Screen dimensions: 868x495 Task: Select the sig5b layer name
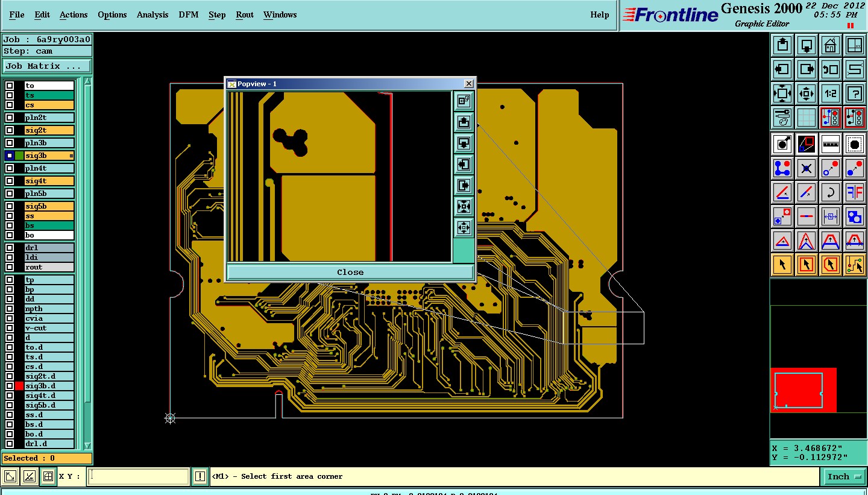(x=49, y=206)
